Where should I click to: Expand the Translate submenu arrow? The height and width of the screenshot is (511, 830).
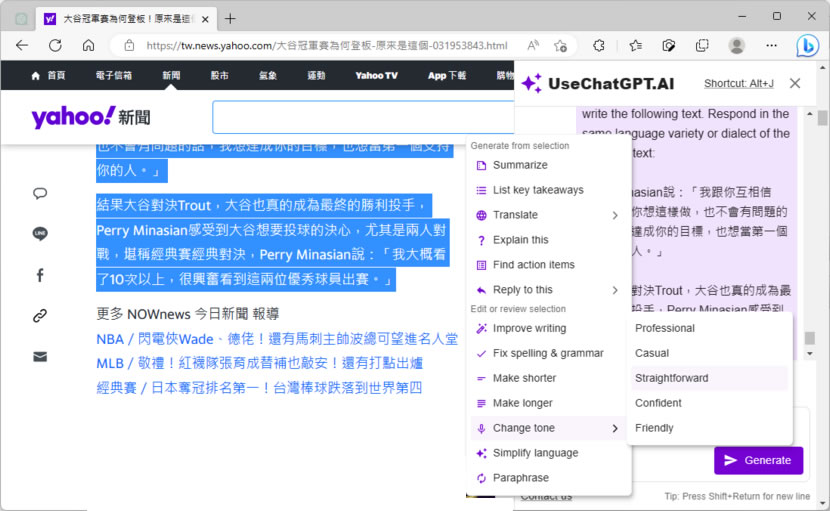(615, 215)
